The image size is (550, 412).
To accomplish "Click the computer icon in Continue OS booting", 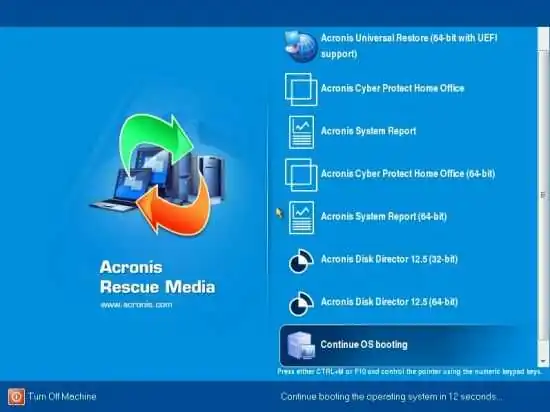I will click(x=301, y=345).
